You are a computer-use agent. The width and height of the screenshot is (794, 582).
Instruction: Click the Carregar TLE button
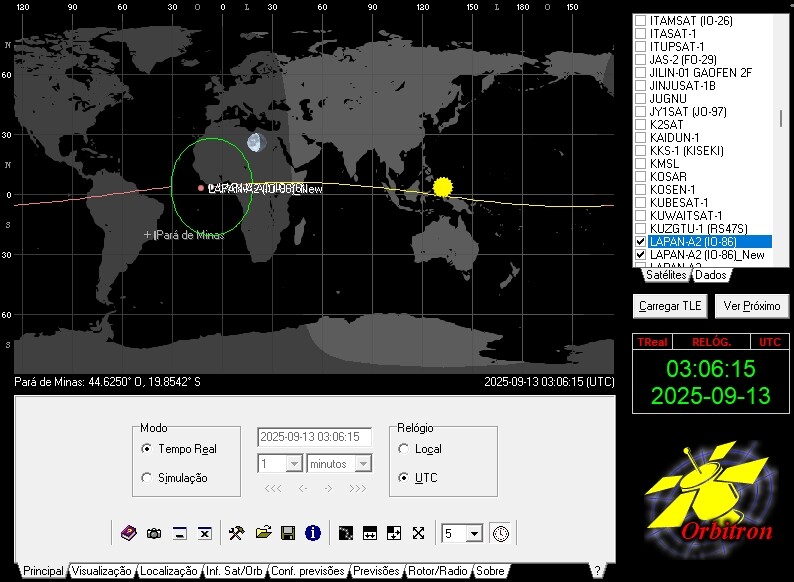point(672,305)
